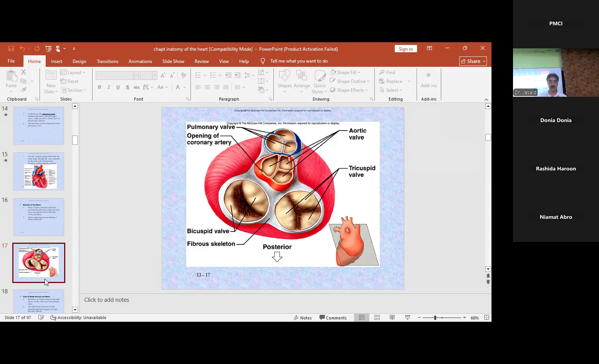Image resolution: width=599 pixels, height=364 pixels.
Task: Click the Accessibility: Unavailable status button
Action: click(78, 318)
